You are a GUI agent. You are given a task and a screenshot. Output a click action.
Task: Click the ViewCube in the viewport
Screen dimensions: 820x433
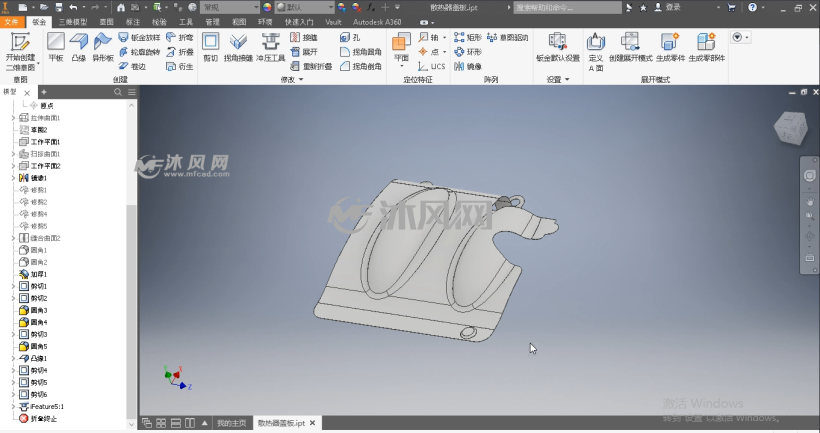(790, 128)
